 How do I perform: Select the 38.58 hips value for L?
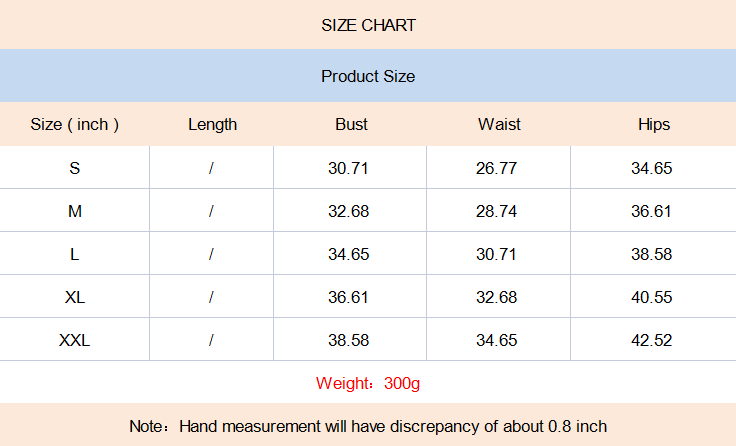pyautogui.click(x=651, y=254)
